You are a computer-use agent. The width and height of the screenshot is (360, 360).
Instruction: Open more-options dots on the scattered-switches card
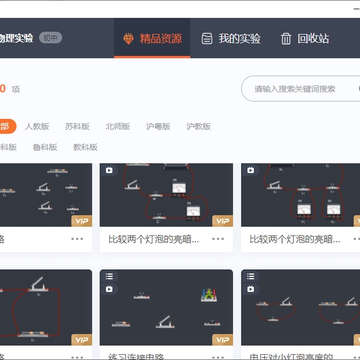coord(77,239)
